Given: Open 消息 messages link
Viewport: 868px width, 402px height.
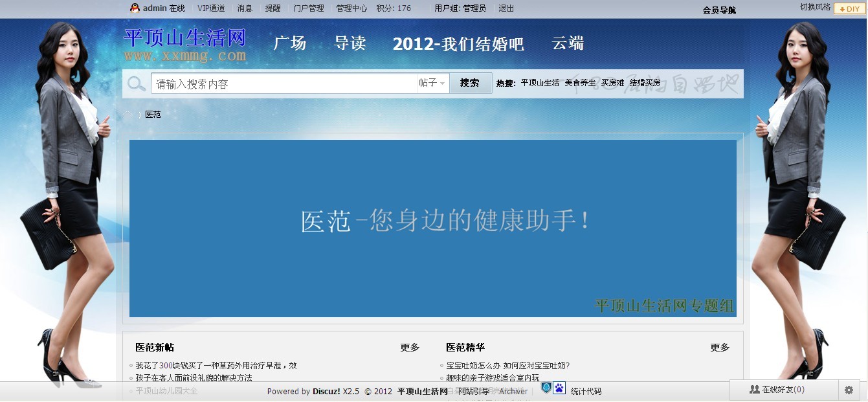Looking at the screenshot, I should [x=245, y=8].
